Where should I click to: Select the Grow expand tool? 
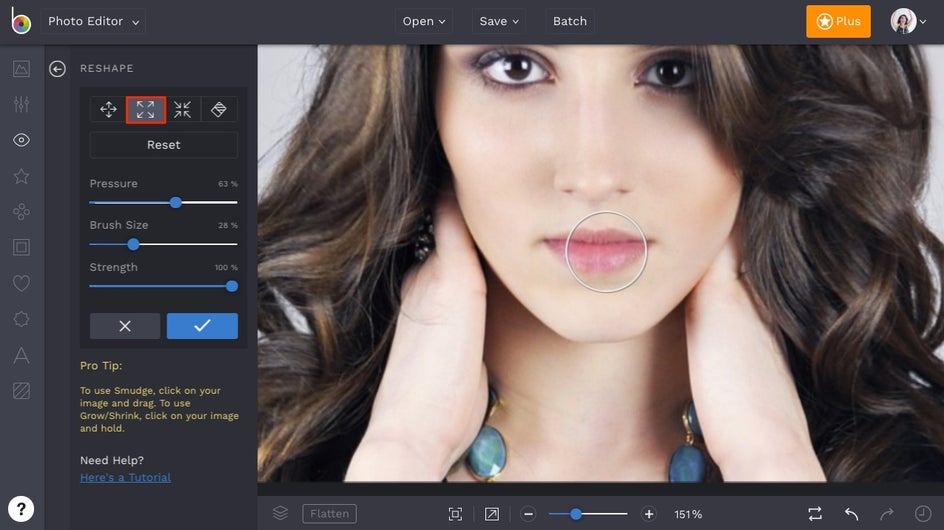(x=146, y=110)
